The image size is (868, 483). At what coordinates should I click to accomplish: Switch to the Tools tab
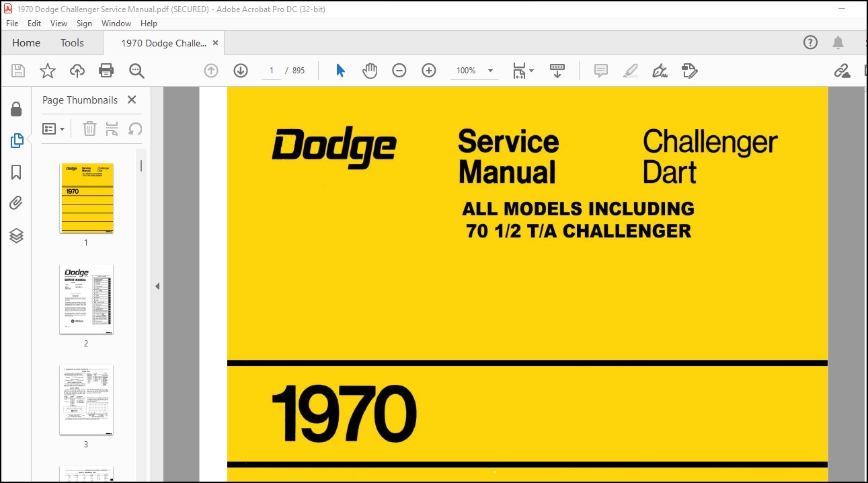[x=72, y=43]
